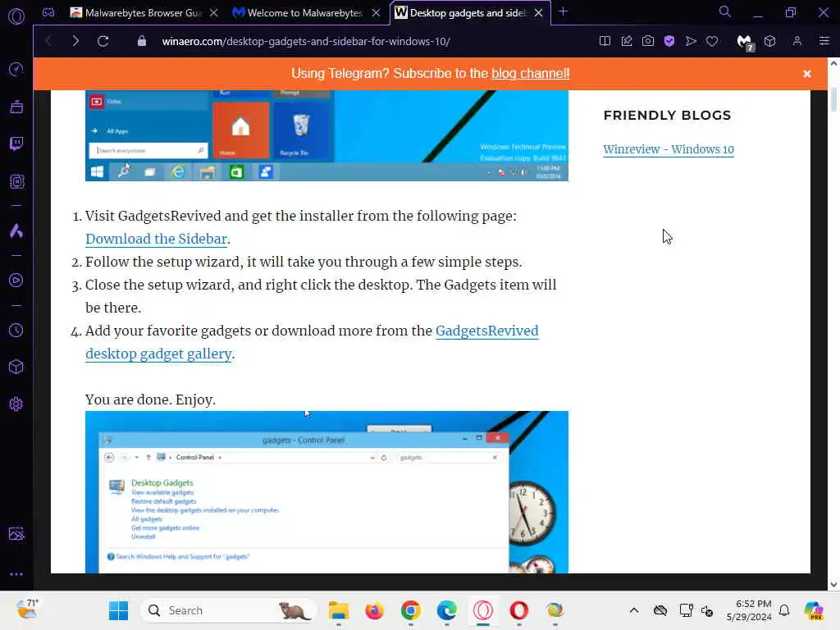840x630 pixels.
Task: Take a snapshot with camera icon
Action: point(648,41)
